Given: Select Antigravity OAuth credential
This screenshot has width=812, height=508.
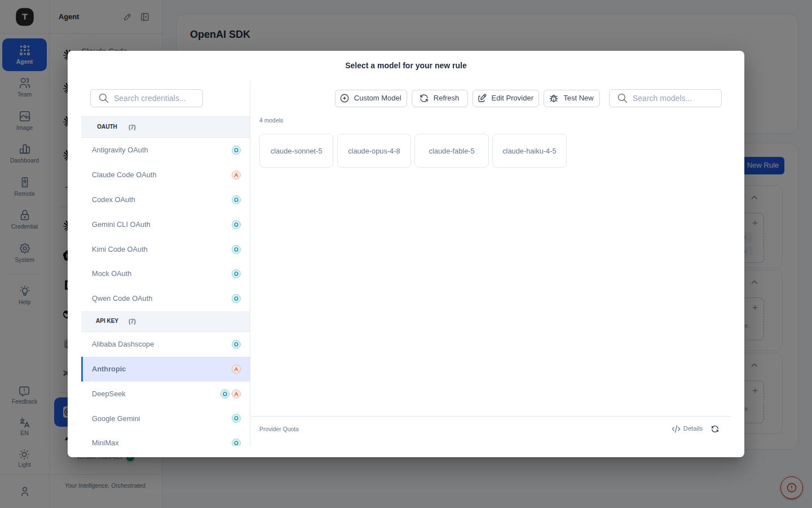Looking at the screenshot, I should (x=165, y=150).
